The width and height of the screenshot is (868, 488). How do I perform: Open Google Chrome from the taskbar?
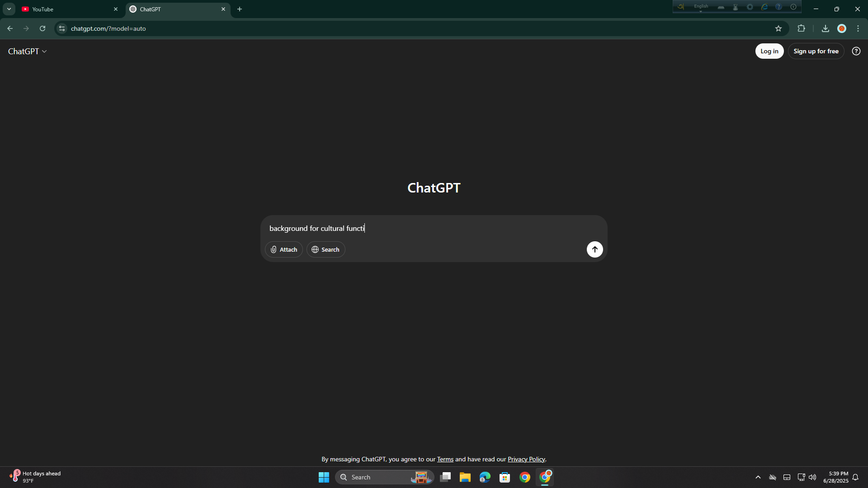coord(525,477)
